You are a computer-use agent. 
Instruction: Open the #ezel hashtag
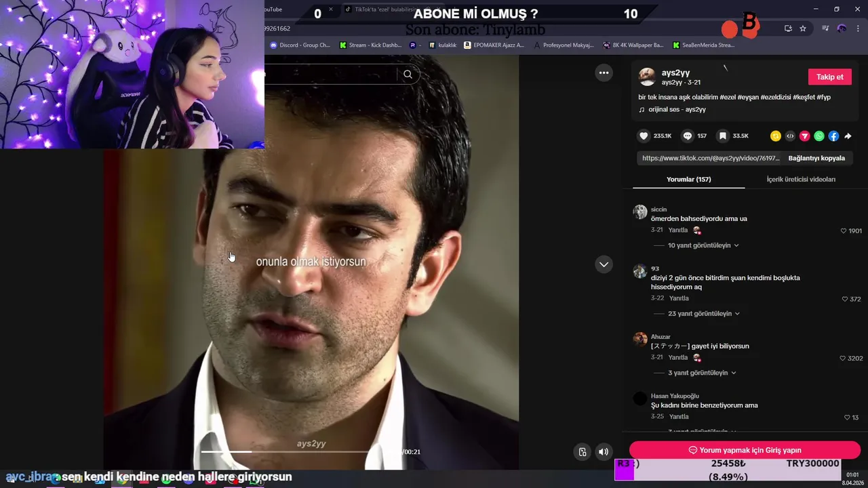728,98
